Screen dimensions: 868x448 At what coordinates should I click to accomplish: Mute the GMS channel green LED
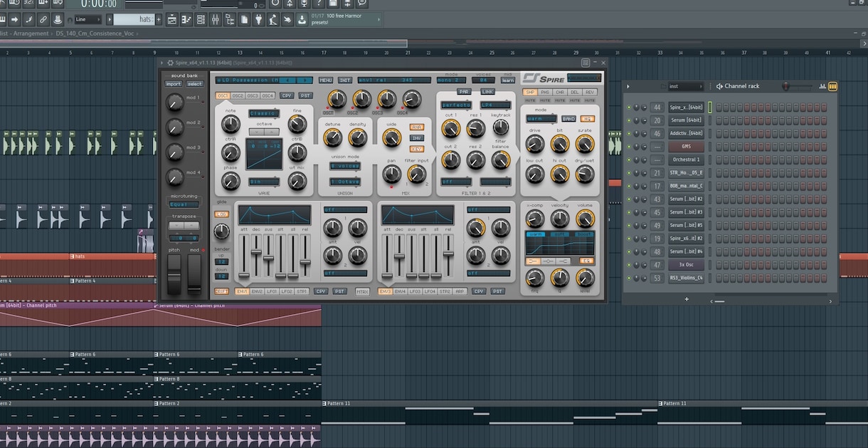coord(629,147)
